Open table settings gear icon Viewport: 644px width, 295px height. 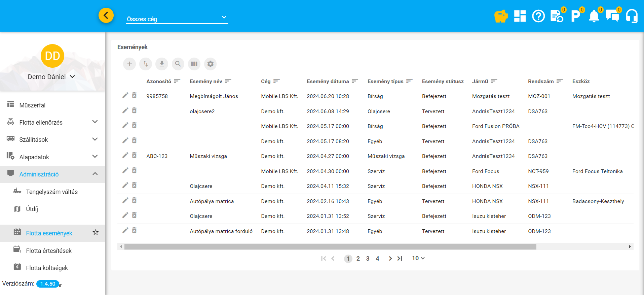tap(210, 64)
